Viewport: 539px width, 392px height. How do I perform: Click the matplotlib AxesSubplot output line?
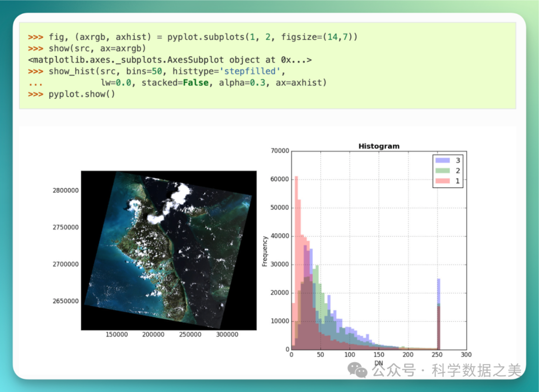[x=170, y=60]
